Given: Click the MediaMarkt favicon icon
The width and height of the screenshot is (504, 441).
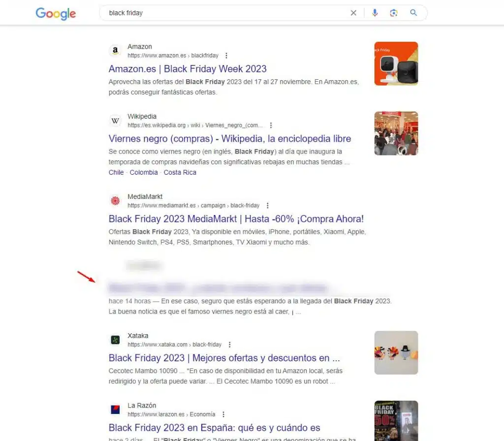Looking at the screenshot, I should (115, 201).
